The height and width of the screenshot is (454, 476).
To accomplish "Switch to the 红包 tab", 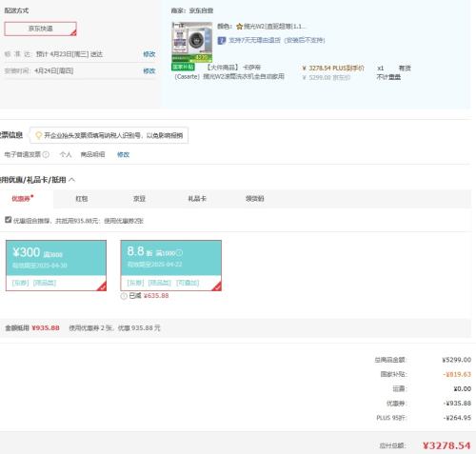I will 82,199.
